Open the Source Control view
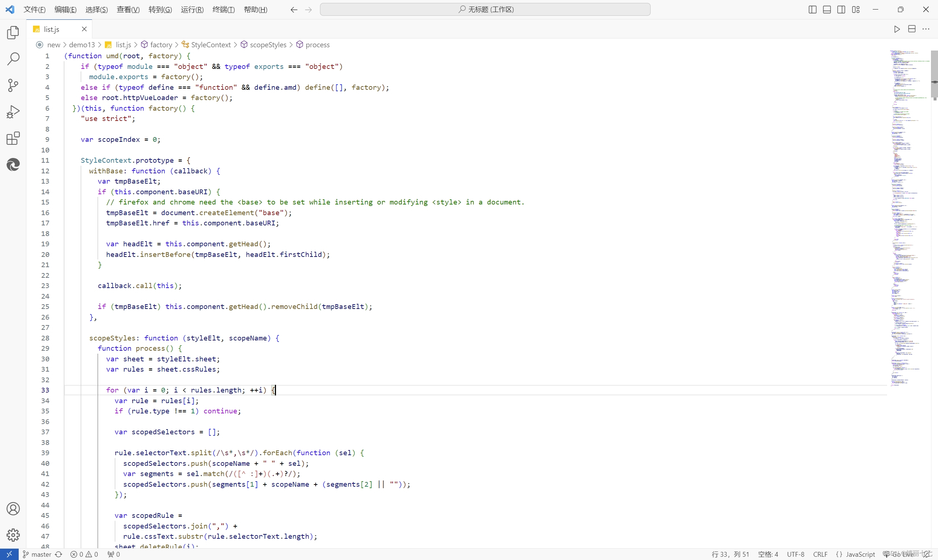 13,85
